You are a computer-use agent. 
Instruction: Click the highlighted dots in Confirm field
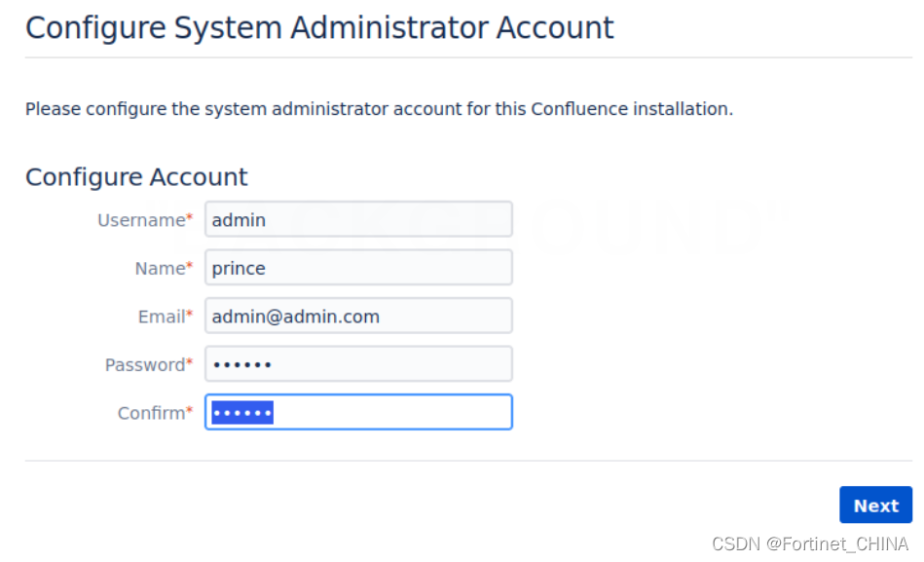(x=242, y=413)
